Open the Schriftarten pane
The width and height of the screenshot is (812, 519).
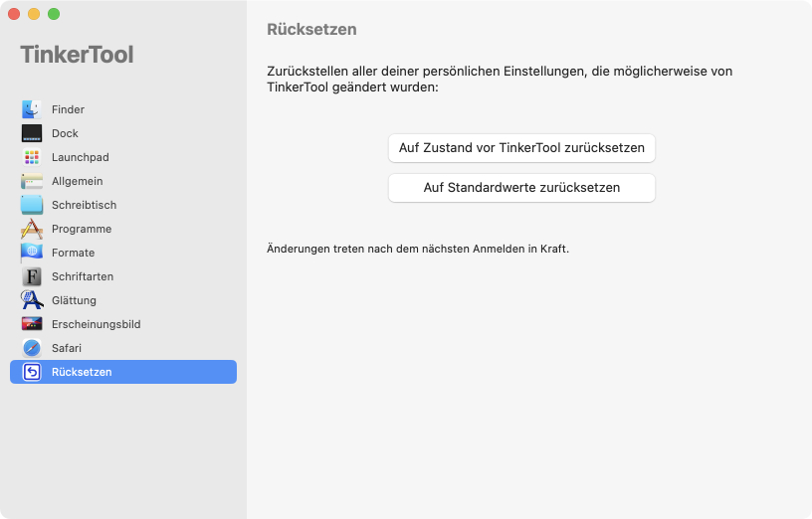pos(123,276)
